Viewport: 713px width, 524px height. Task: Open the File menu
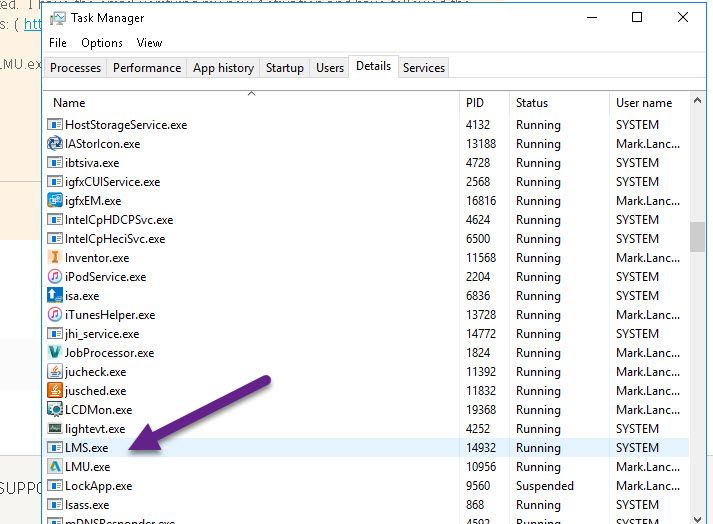click(x=58, y=43)
